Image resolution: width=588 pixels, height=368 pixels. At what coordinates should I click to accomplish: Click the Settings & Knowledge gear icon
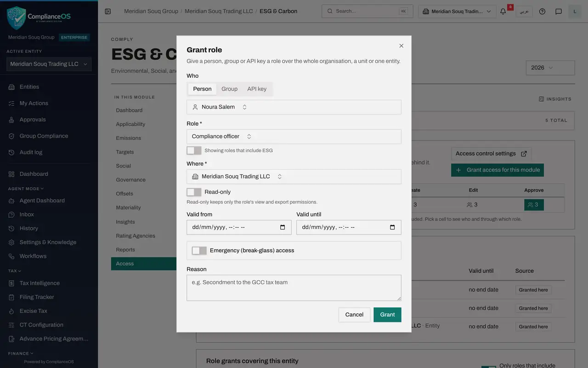click(11, 242)
